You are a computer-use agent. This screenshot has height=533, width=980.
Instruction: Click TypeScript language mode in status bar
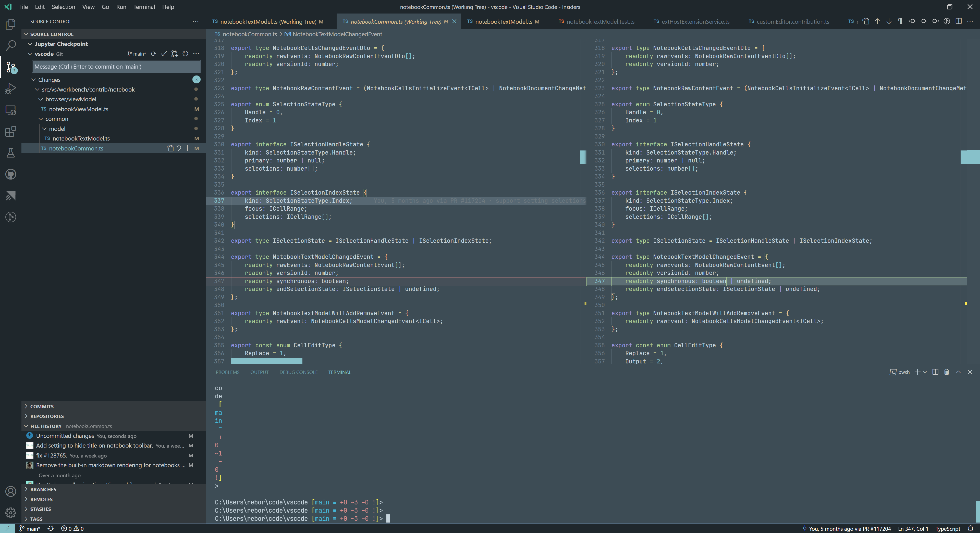(x=948, y=528)
